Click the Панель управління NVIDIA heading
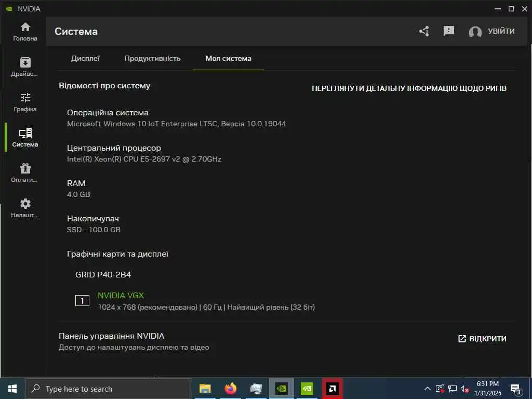The width and height of the screenshot is (532, 399). coord(111,336)
